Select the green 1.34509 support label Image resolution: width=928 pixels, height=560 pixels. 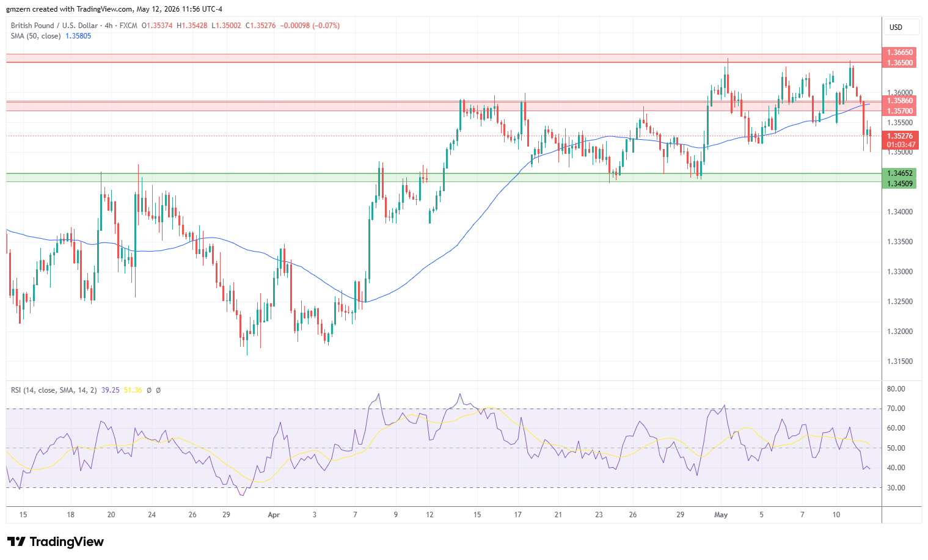pos(900,184)
